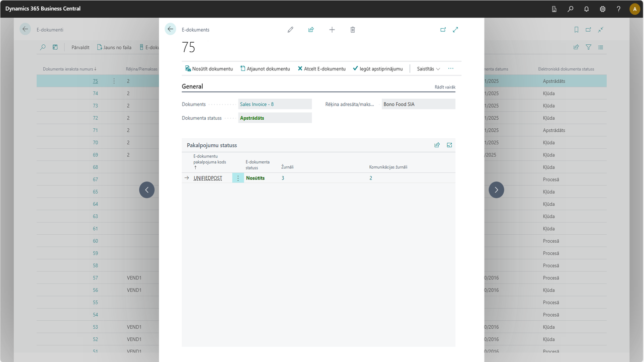Open record in new window icon
Screen dimensions: 644x362
click(x=443, y=30)
